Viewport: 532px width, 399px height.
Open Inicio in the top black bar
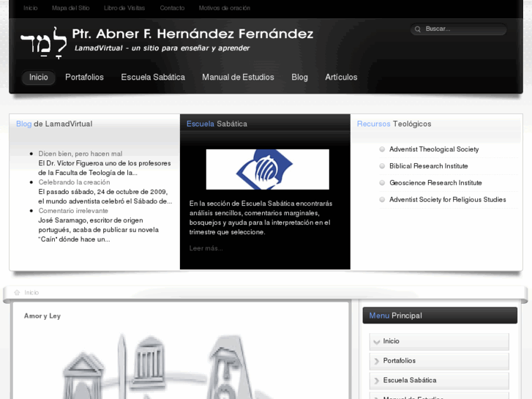click(31, 8)
